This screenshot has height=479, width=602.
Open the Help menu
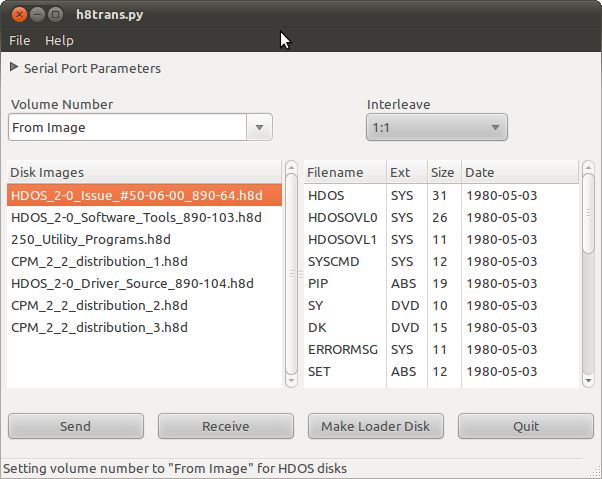(59, 40)
